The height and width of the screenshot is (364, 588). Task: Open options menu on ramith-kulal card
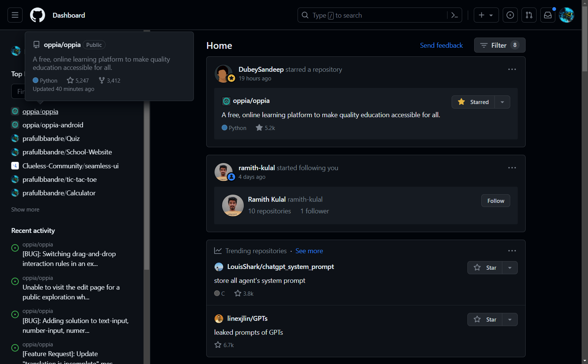click(512, 168)
